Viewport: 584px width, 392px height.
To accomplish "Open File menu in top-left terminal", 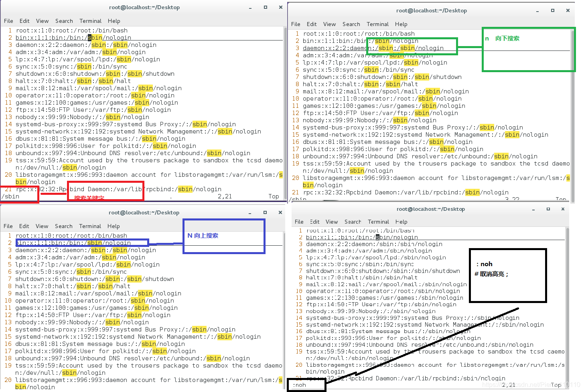I will pyautogui.click(x=8, y=21).
